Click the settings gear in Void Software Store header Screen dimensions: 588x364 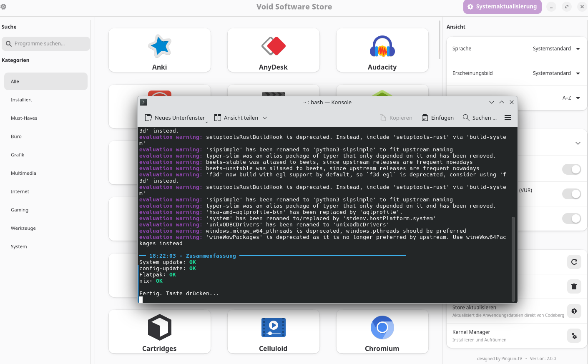pos(3,7)
